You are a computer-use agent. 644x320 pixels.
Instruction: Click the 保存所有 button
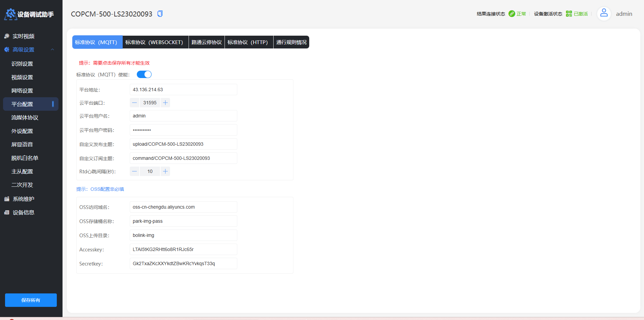31,300
